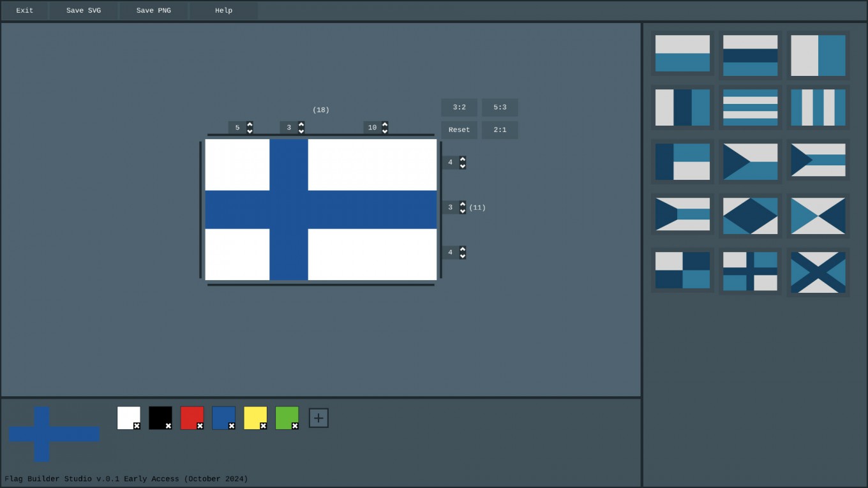
Task: Increase the last column width of 10
Action: pos(385,124)
